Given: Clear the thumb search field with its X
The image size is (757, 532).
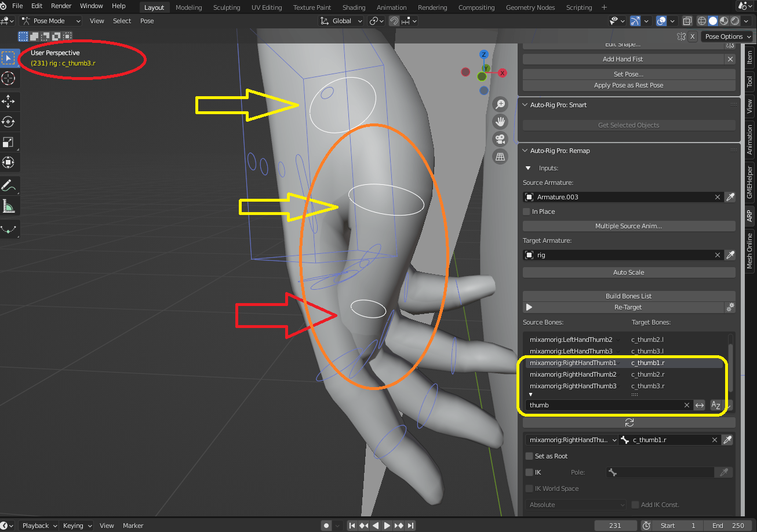Looking at the screenshot, I should coord(687,405).
